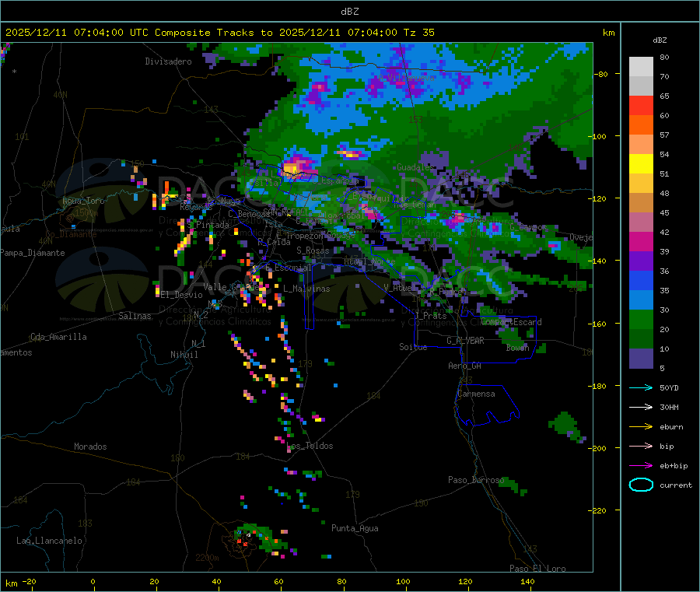Click the green echo patch east of Carmensa
Screen dimensions: 700x592
(x=567, y=426)
